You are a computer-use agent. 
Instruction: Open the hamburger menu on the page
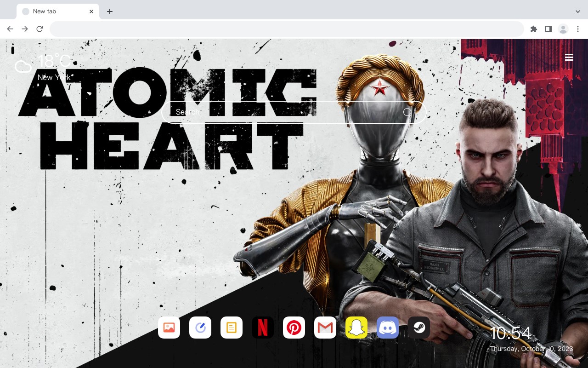(569, 57)
